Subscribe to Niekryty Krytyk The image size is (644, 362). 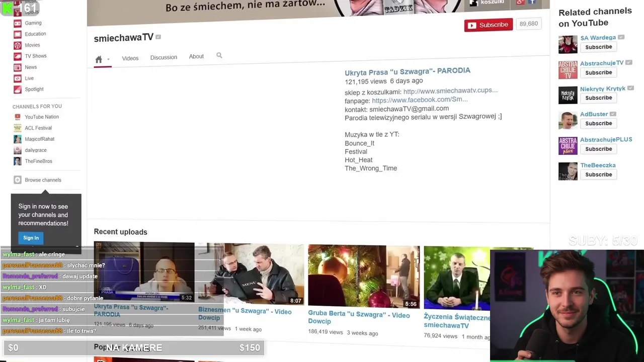click(x=598, y=98)
